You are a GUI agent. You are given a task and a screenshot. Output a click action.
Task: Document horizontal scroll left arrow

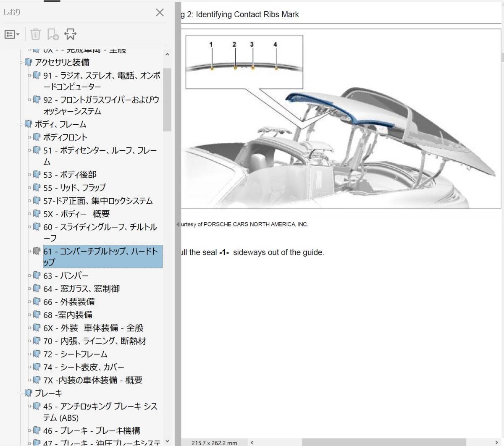click(252, 442)
